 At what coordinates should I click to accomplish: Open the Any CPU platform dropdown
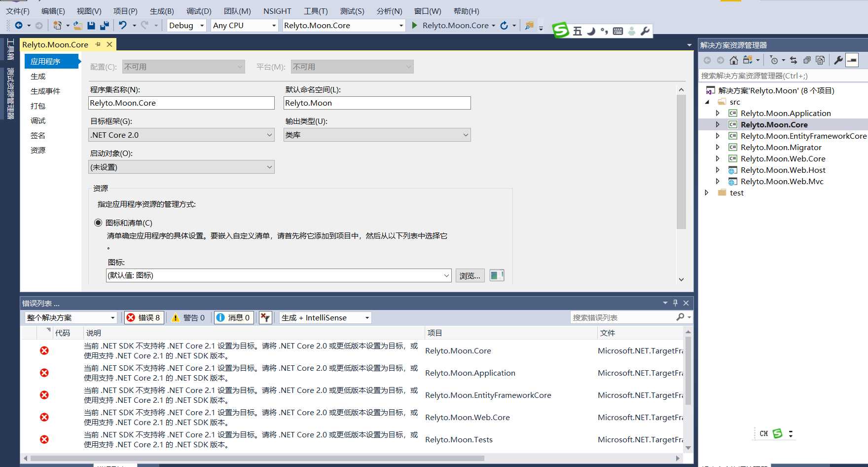click(245, 25)
